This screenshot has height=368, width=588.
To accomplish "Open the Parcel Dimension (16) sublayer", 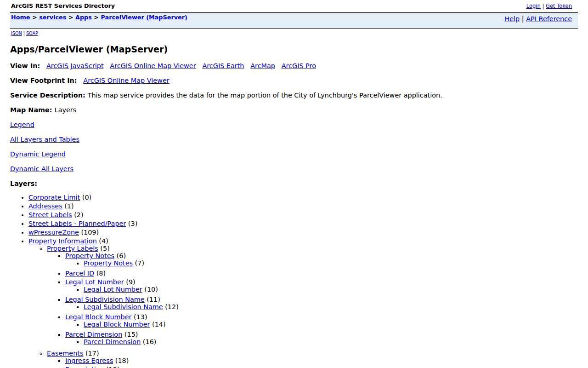I will pos(112,342).
